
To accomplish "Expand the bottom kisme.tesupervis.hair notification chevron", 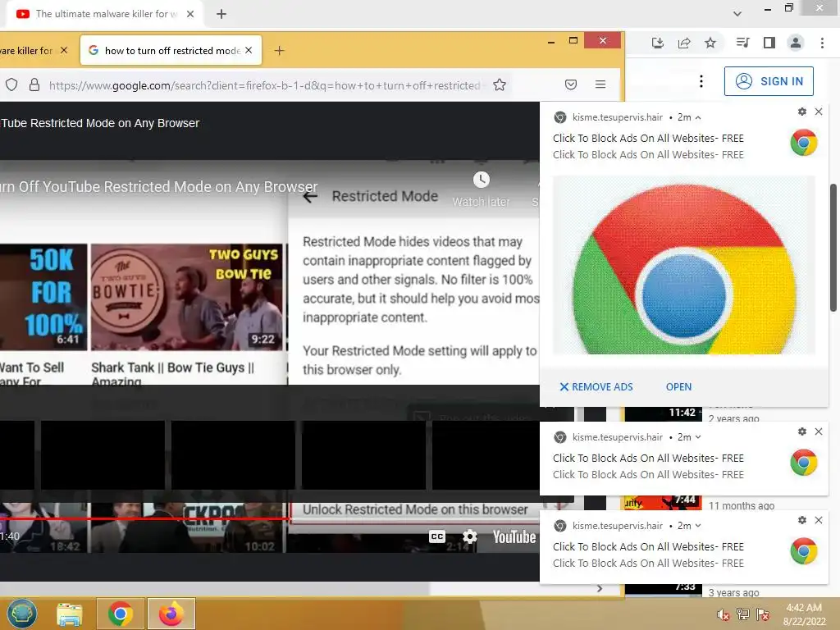I will (x=698, y=526).
